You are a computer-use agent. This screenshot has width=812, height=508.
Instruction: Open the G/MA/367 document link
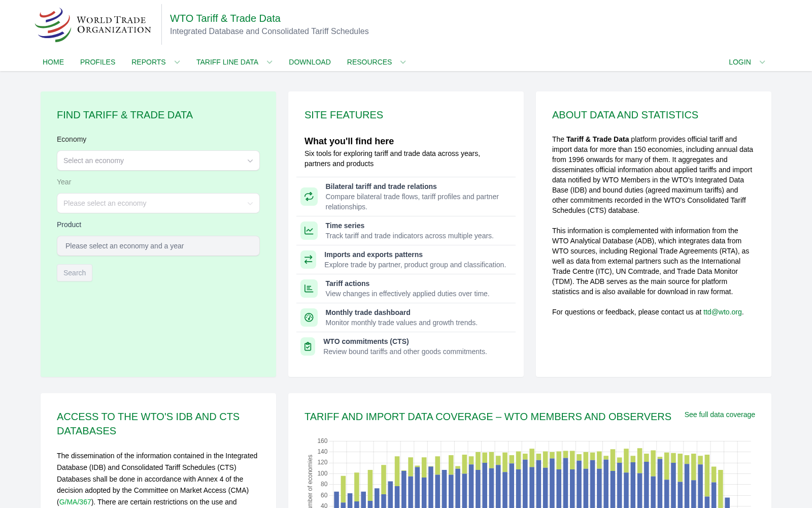75,502
